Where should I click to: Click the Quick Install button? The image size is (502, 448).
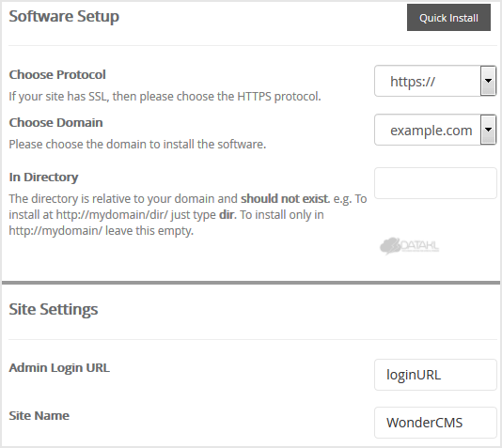point(448,18)
